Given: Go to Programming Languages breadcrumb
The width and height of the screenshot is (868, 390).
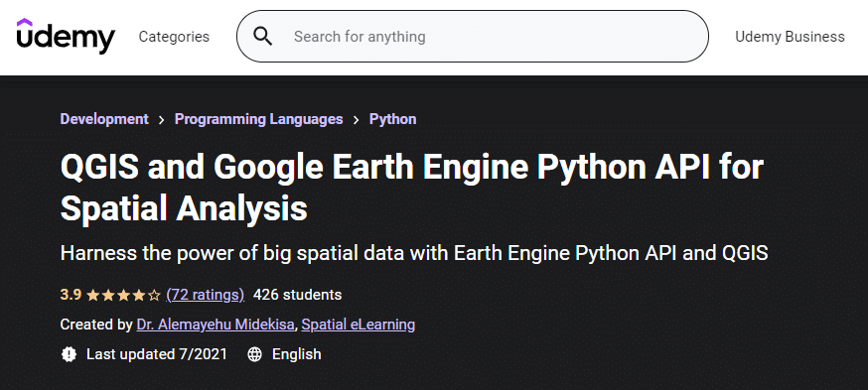Looking at the screenshot, I should [258, 119].
